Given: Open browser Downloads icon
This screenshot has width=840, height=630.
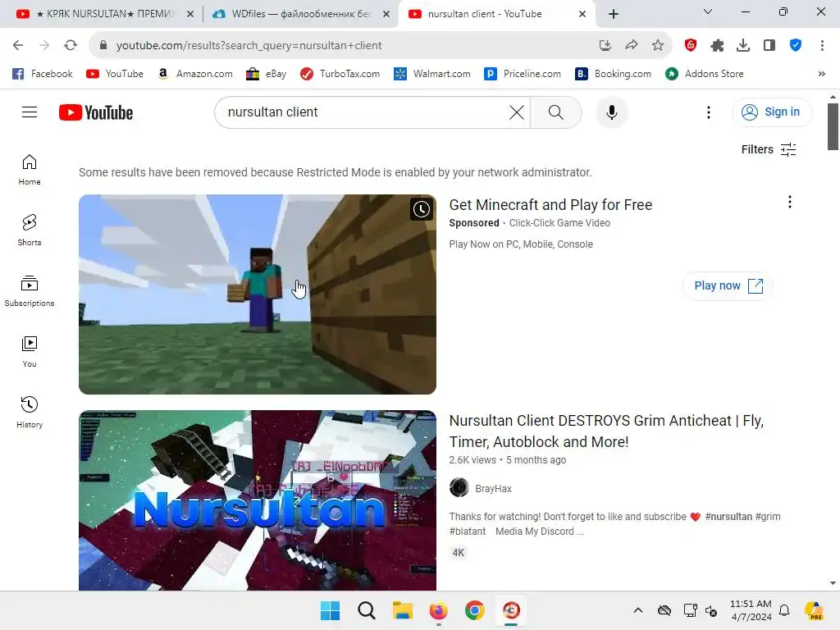Looking at the screenshot, I should point(743,46).
